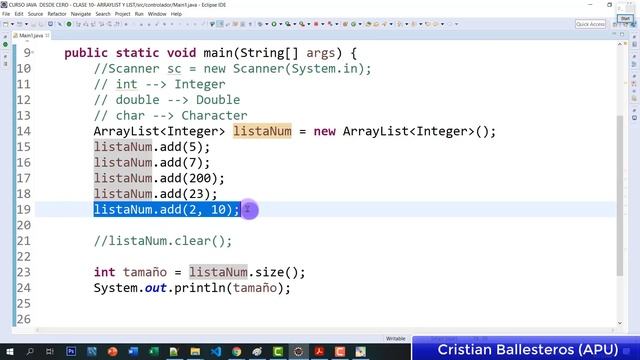Click the Debug bug toolbar icon
The width and height of the screenshot is (640, 360).
(260, 24)
